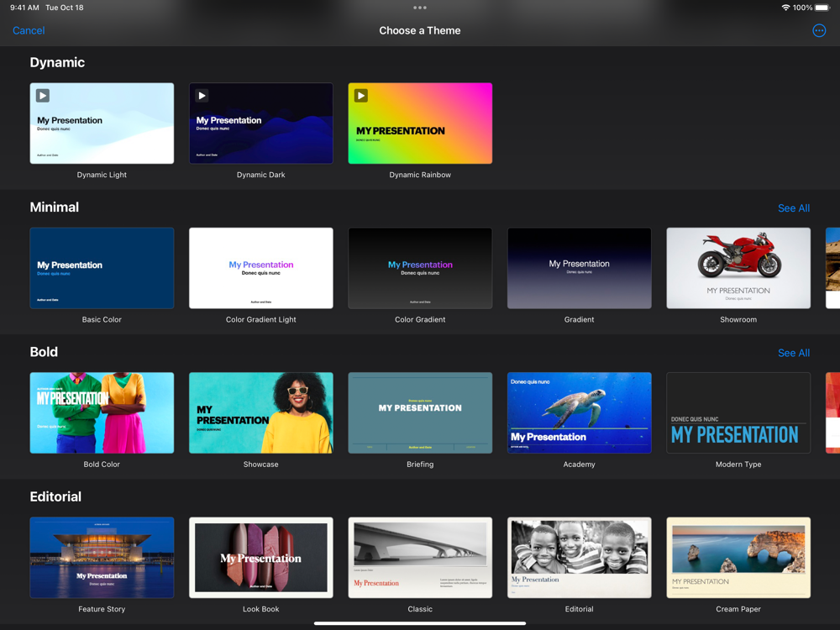
Task: Tap the Wi-Fi status icon
Action: tap(785, 8)
